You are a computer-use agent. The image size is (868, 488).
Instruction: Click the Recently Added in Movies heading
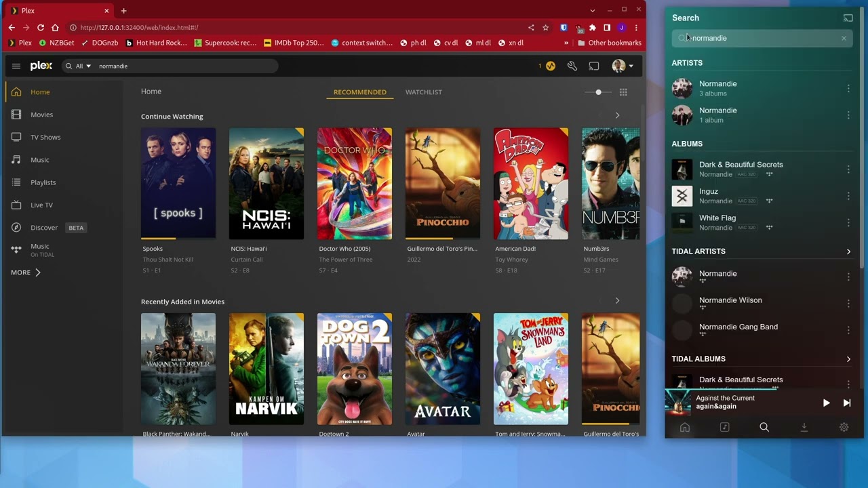(x=182, y=302)
